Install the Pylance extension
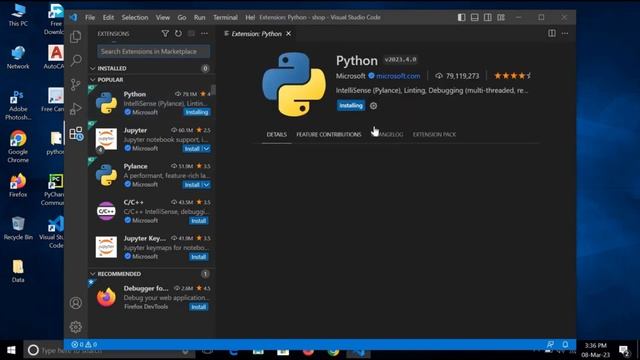The image size is (640, 360). [x=192, y=185]
